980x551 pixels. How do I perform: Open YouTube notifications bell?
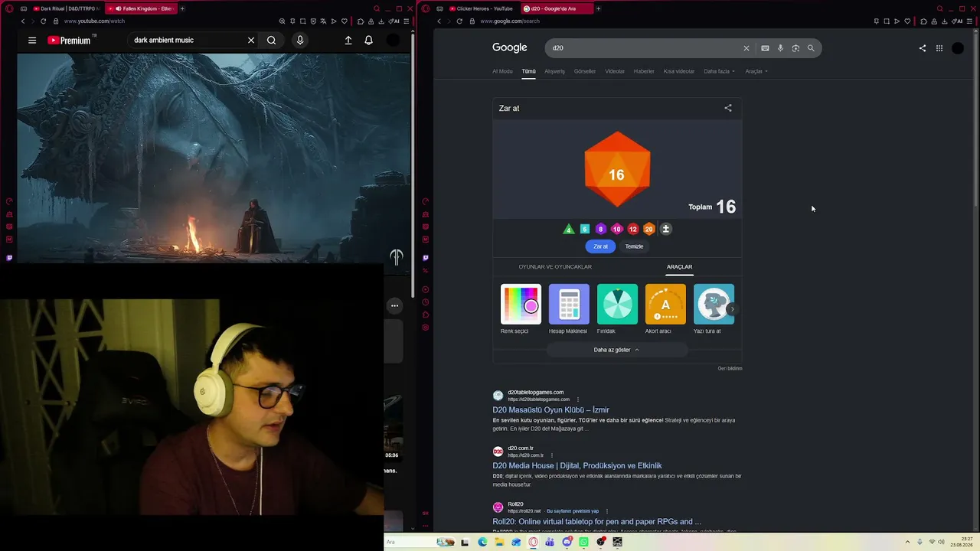369,40
